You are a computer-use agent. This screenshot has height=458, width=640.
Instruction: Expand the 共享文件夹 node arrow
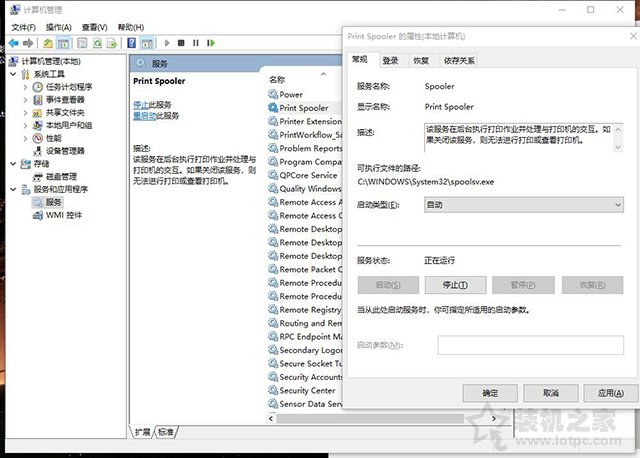click(25, 113)
